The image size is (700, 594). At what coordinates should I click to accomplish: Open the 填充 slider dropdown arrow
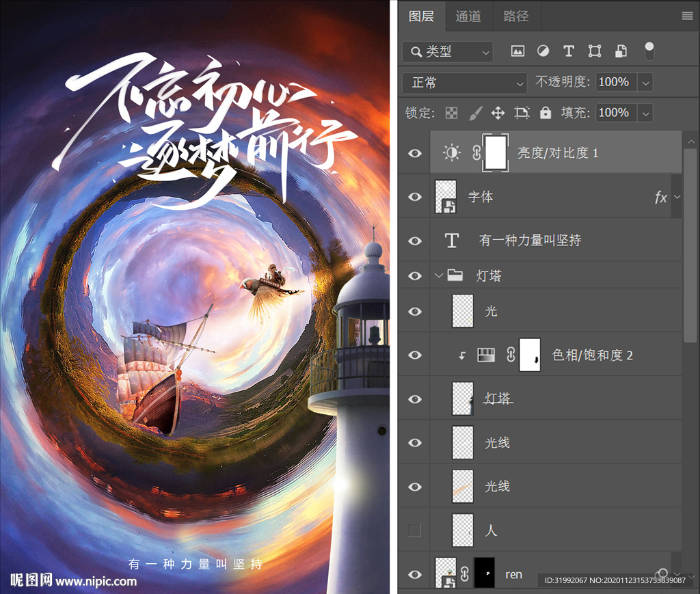645,113
